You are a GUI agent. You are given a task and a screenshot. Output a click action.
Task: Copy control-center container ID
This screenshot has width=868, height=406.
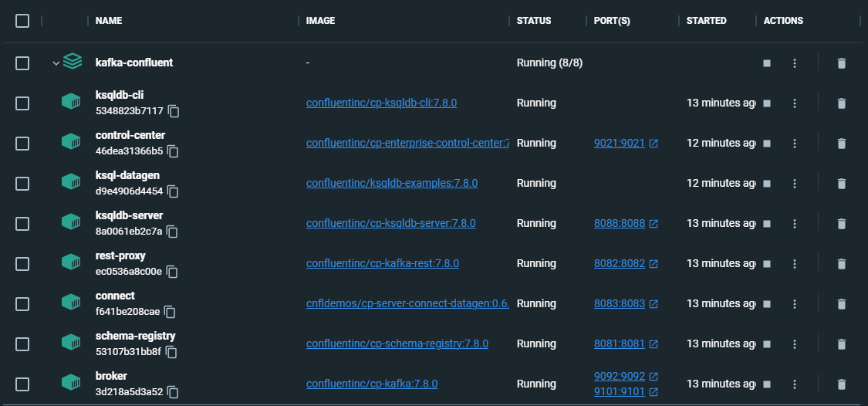coord(174,151)
